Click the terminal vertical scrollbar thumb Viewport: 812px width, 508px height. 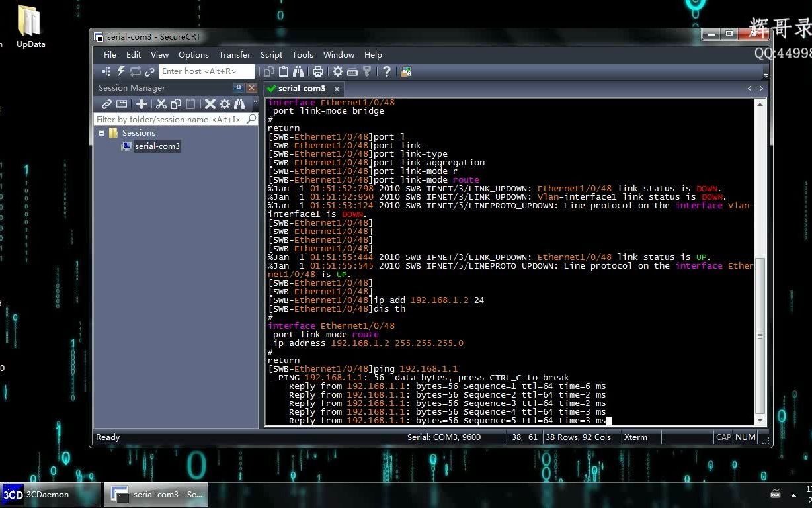(760, 336)
